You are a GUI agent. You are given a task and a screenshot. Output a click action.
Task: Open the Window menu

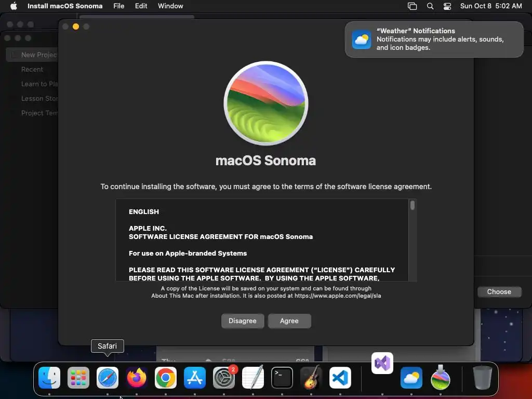[170, 6]
